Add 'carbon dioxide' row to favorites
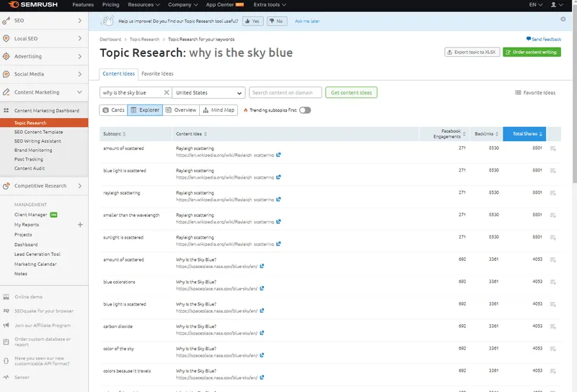The image size is (577, 392). (552, 326)
